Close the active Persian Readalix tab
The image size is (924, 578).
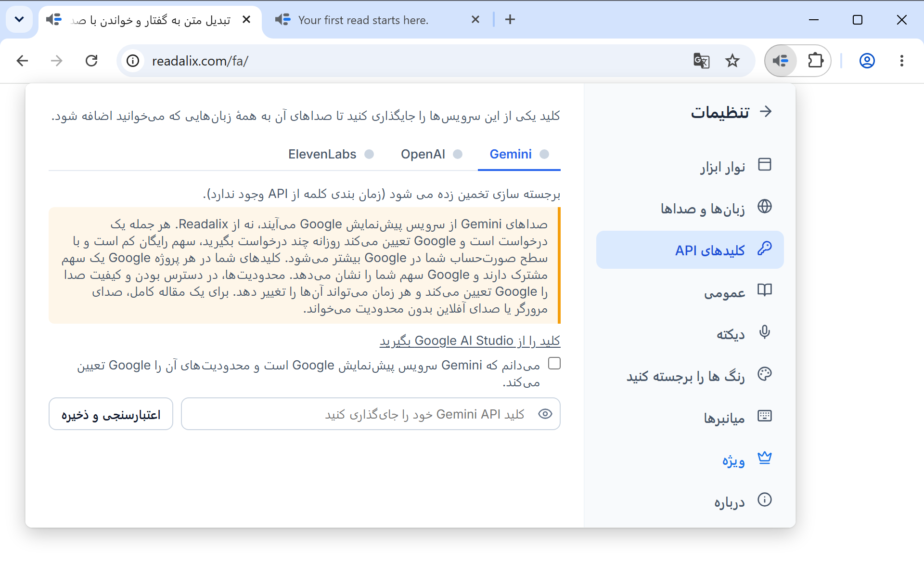click(x=246, y=19)
